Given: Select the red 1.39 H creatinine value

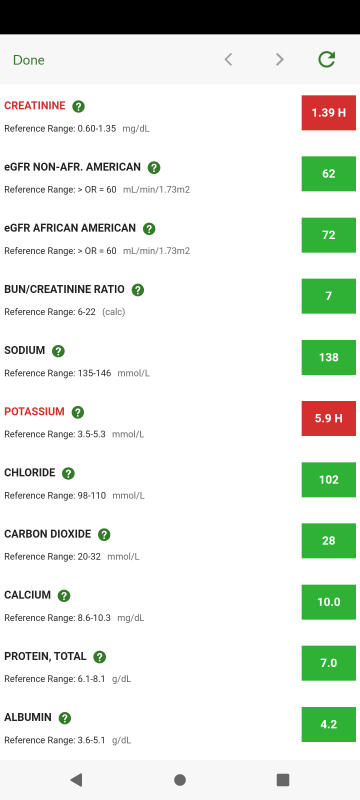Looking at the screenshot, I should [x=328, y=113].
